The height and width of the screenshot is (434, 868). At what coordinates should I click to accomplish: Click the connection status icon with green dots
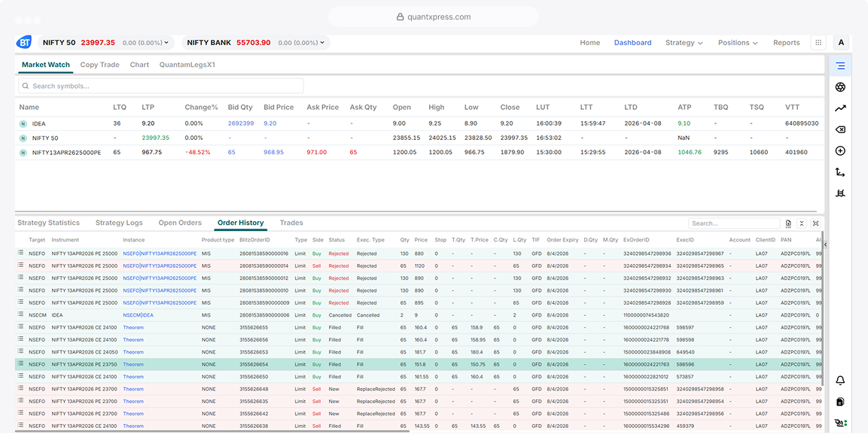(840, 423)
